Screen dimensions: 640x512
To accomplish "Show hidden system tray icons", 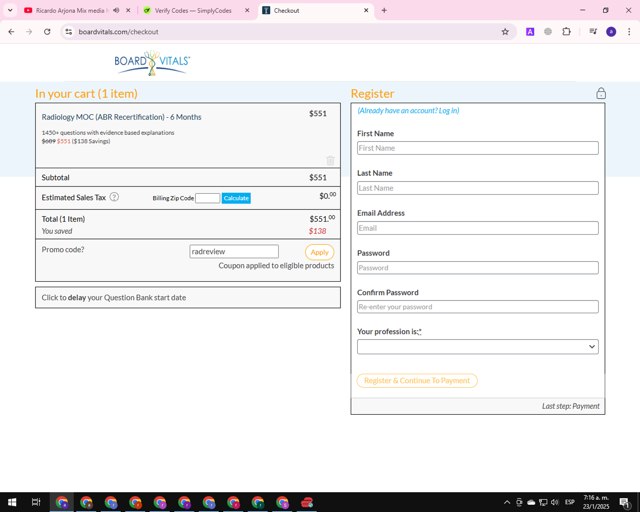I will (x=507, y=502).
